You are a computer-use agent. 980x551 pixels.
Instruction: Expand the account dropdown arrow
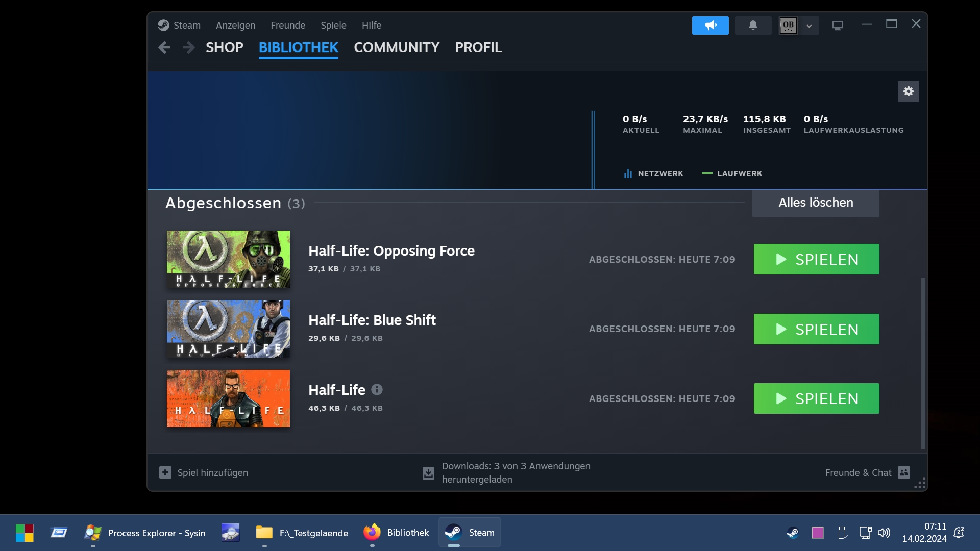[809, 26]
